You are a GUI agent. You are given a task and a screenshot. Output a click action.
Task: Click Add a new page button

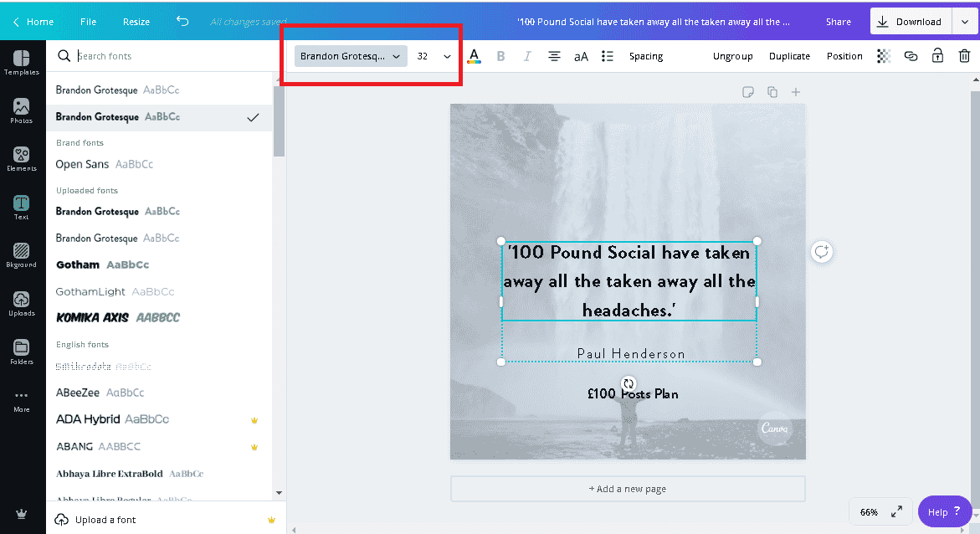(628, 489)
